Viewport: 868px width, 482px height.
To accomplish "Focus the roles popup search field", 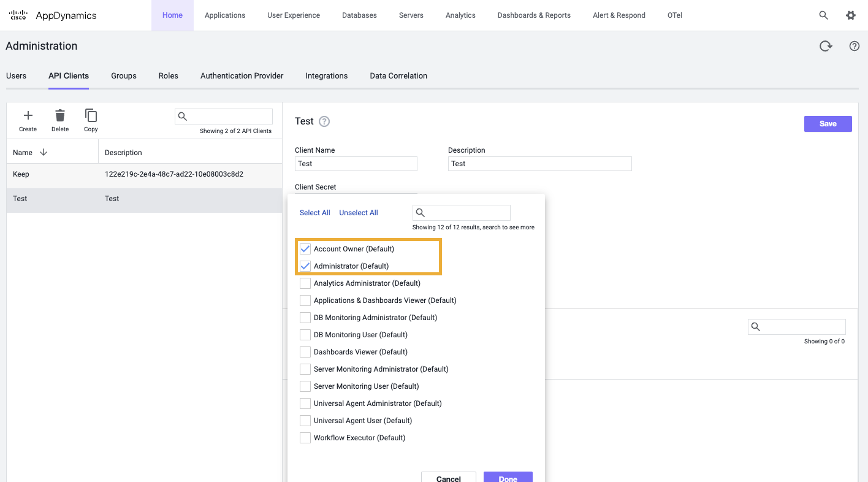I will click(462, 213).
